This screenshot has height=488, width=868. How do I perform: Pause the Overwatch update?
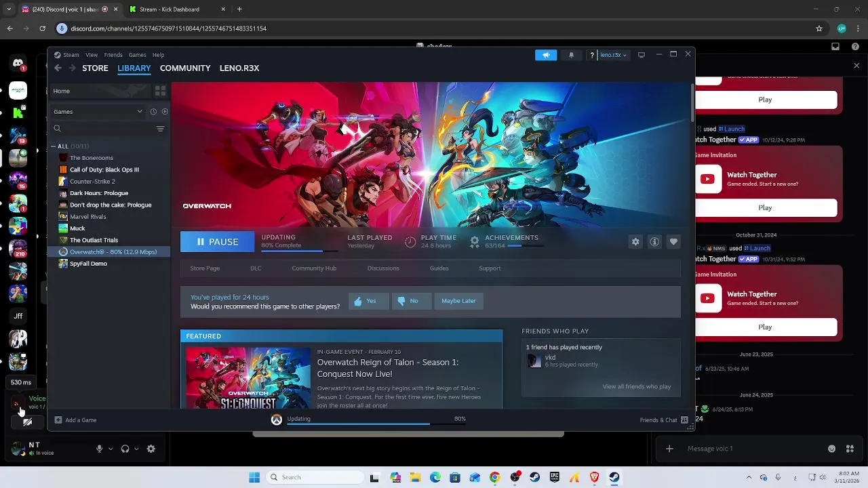pos(218,242)
